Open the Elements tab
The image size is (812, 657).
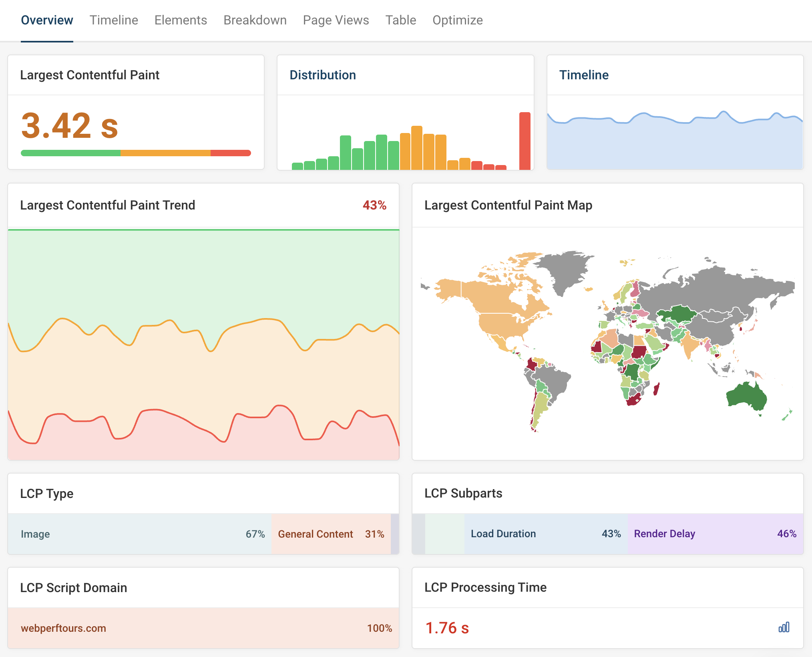coord(181,20)
